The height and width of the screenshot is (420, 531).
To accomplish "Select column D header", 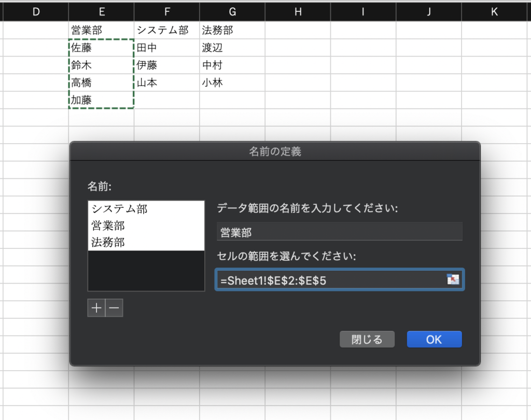I will click(36, 12).
